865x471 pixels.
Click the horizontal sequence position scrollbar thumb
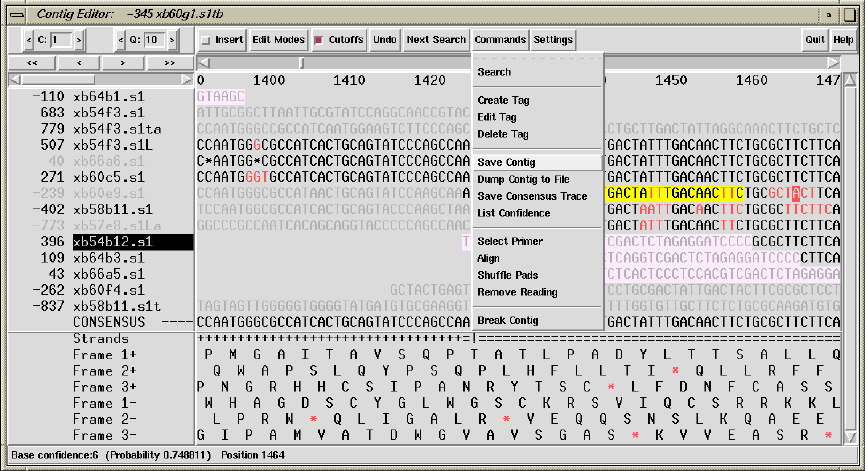tap(303, 63)
